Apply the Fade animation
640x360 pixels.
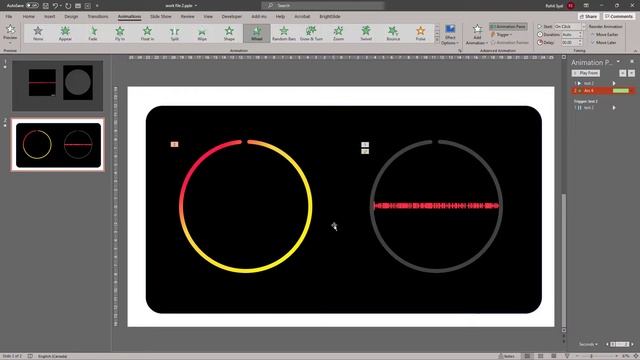93,33
